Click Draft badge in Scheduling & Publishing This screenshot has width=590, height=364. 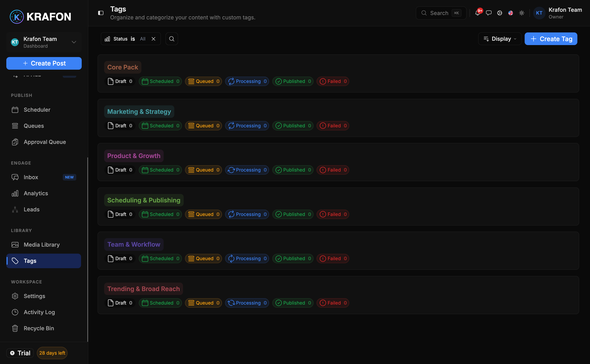(120, 214)
